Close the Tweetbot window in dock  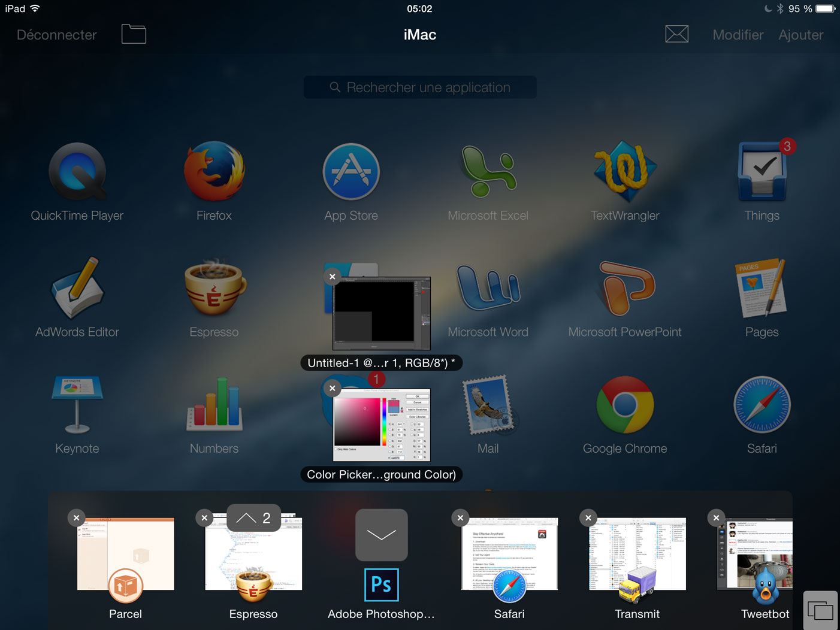[716, 518]
